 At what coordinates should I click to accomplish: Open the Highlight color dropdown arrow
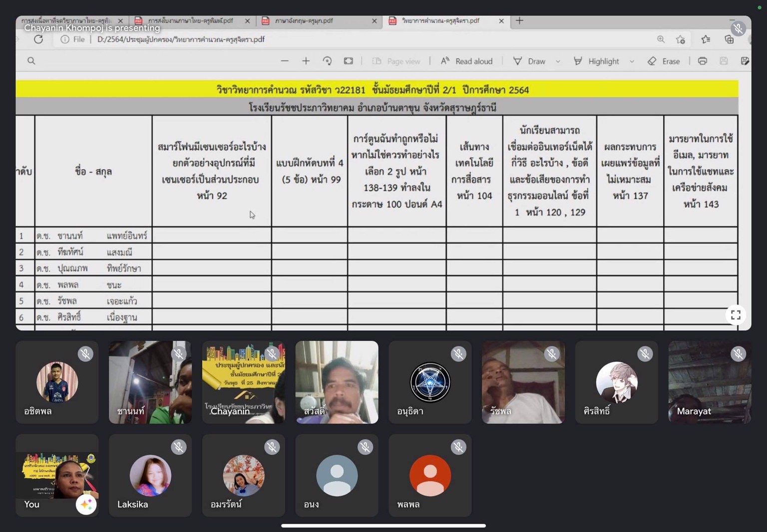(632, 61)
